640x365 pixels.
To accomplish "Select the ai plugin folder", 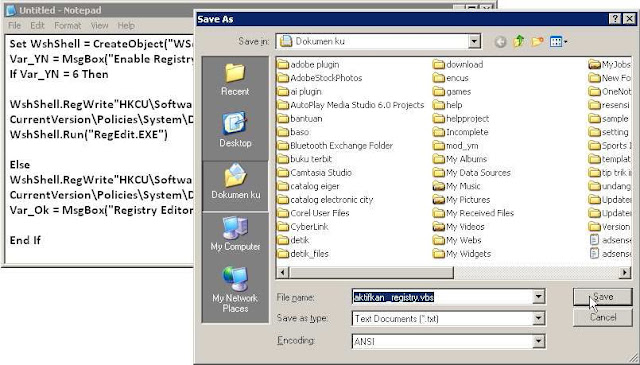I will coord(300,91).
